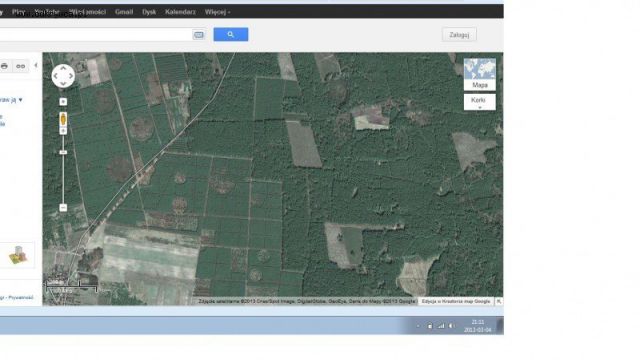Click the search input field

95,35
